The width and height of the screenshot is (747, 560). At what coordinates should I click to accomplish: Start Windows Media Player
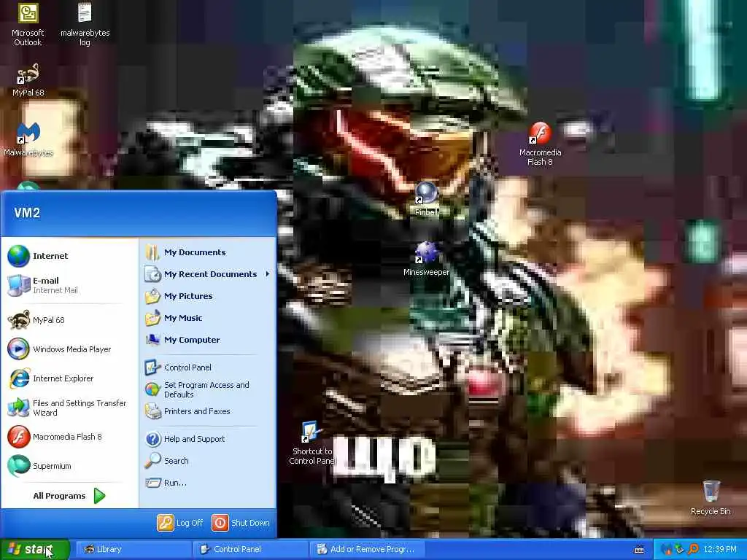(x=69, y=349)
